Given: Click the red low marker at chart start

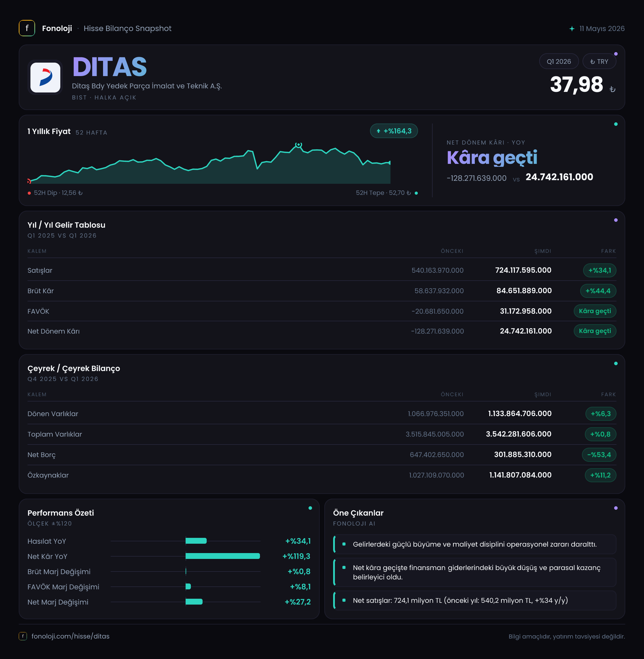Looking at the screenshot, I should point(29,181).
